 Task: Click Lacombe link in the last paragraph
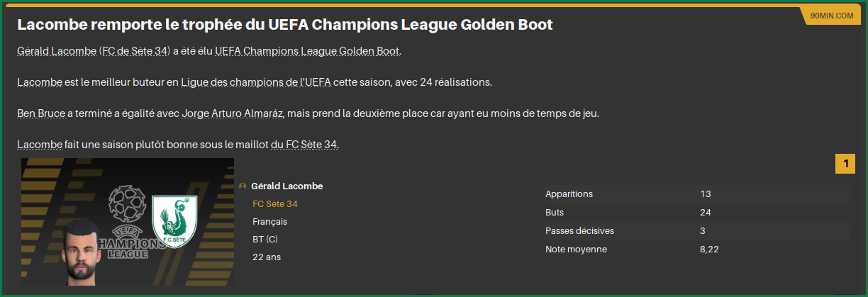(x=40, y=145)
